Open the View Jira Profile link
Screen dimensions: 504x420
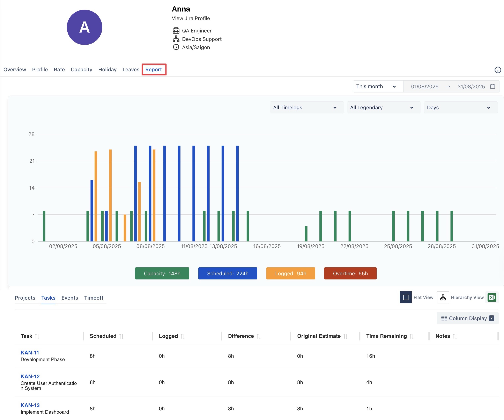pos(191,18)
